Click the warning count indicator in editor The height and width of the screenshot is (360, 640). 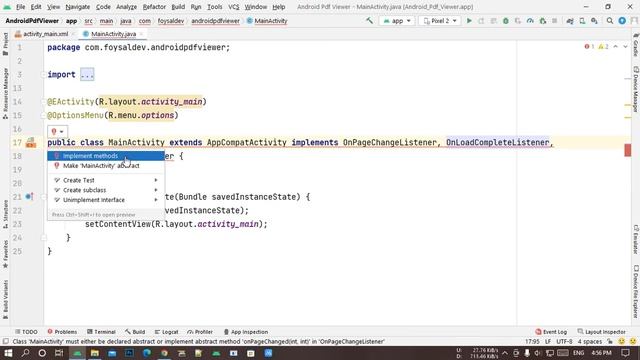point(603,47)
